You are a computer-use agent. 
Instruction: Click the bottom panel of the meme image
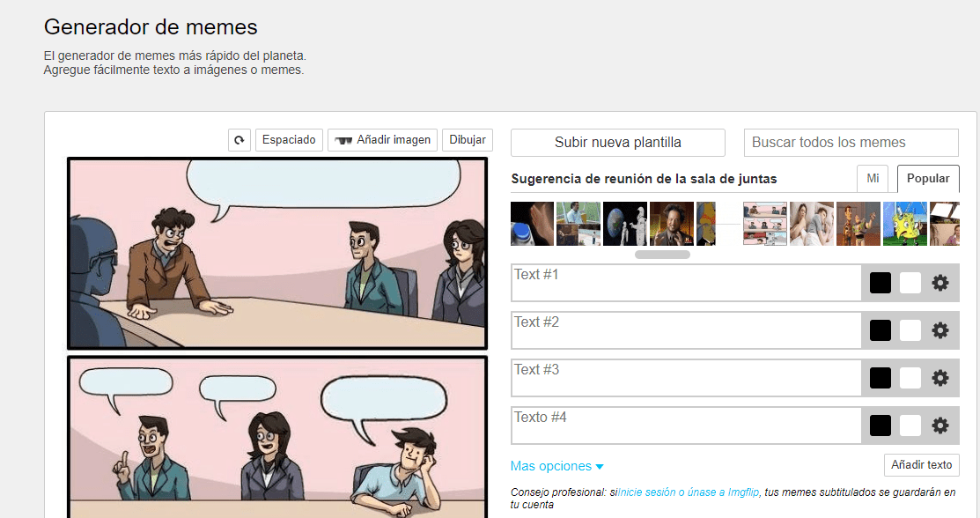pos(276,437)
